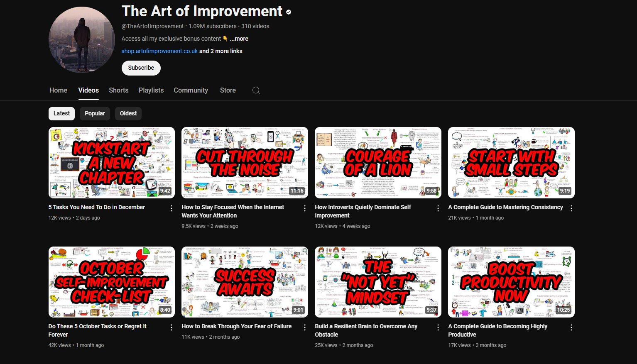Click the '17K views • 3 months ago' text
This screenshot has height=364, width=637.
coord(477,345)
